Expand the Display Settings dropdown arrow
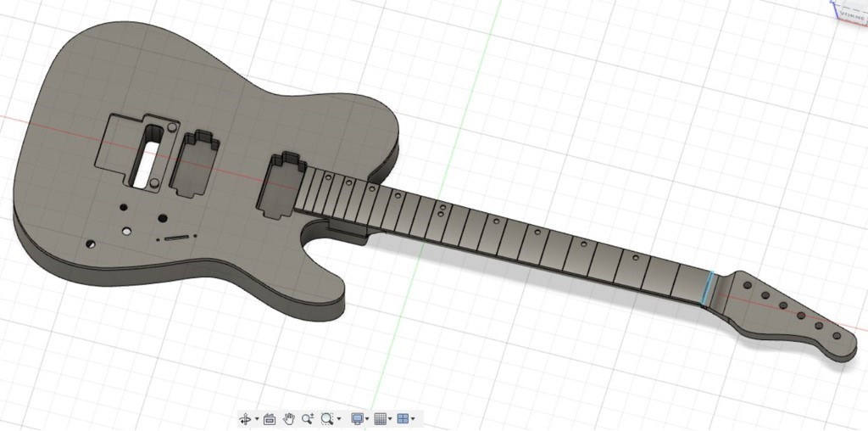868x431 pixels. [x=367, y=419]
